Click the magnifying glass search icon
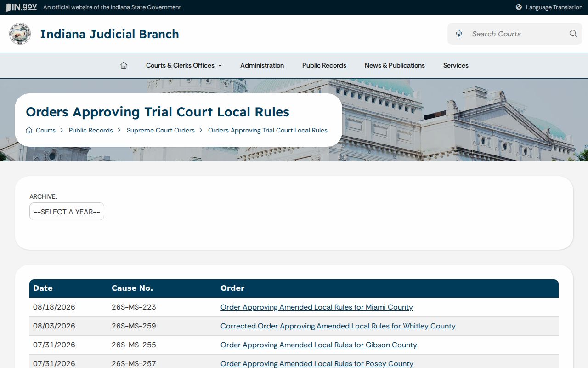This screenshot has width=588, height=368. [x=573, y=34]
